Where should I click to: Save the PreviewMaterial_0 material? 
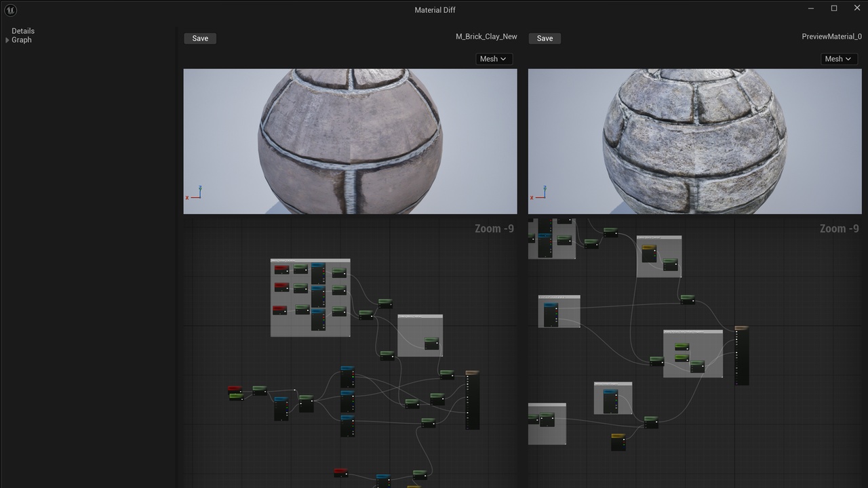point(545,39)
